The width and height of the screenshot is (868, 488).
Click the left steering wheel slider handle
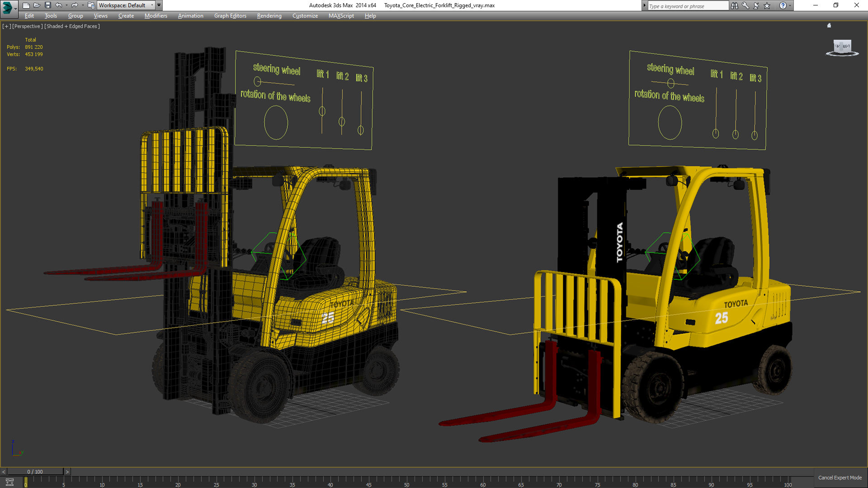(257, 81)
